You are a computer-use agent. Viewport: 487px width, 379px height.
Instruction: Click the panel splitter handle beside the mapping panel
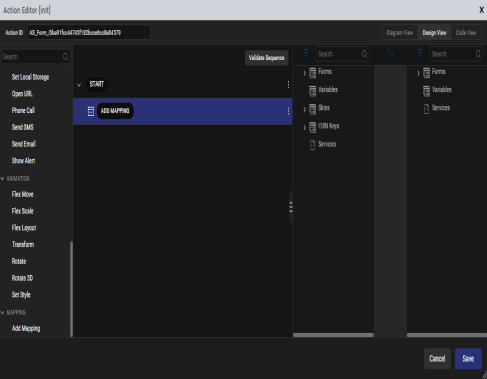(291, 207)
